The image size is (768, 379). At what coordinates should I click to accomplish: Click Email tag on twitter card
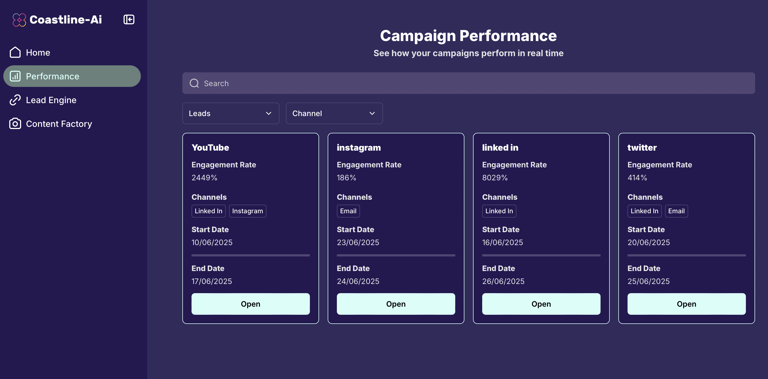tap(676, 211)
